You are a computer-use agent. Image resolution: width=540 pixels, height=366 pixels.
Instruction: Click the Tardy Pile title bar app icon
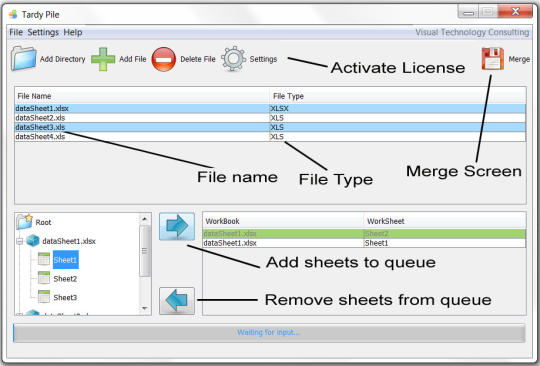pos(13,14)
